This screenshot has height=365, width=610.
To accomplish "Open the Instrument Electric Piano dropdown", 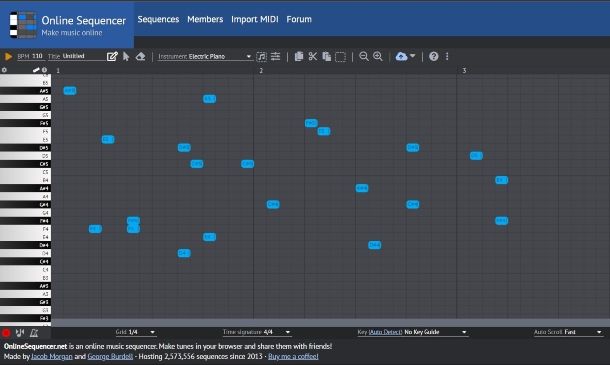I will (205, 56).
